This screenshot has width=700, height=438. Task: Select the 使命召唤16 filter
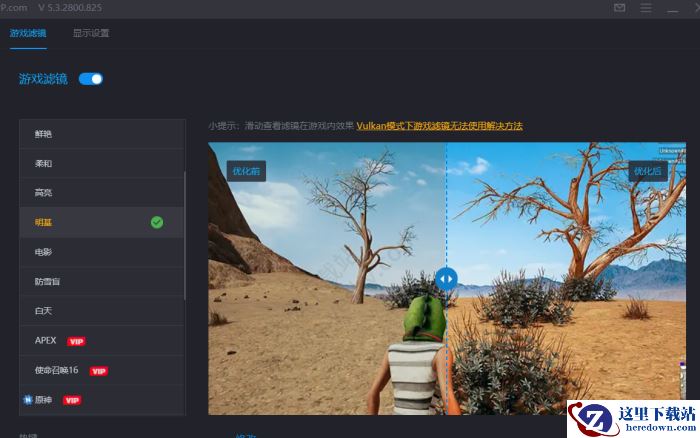[102, 370]
